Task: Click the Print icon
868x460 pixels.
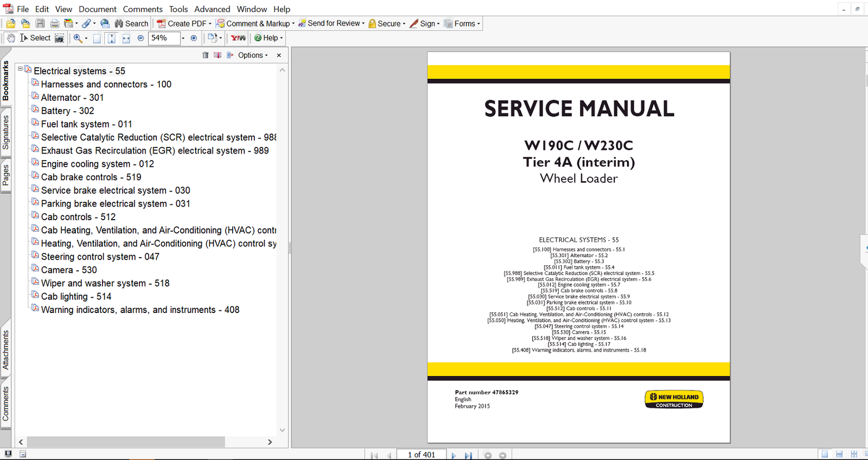Action: 55,23
